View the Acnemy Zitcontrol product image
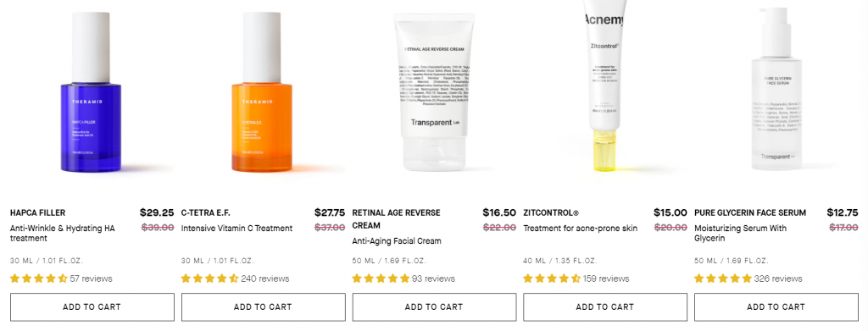This screenshot has width=868, height=331. (604, 85)
